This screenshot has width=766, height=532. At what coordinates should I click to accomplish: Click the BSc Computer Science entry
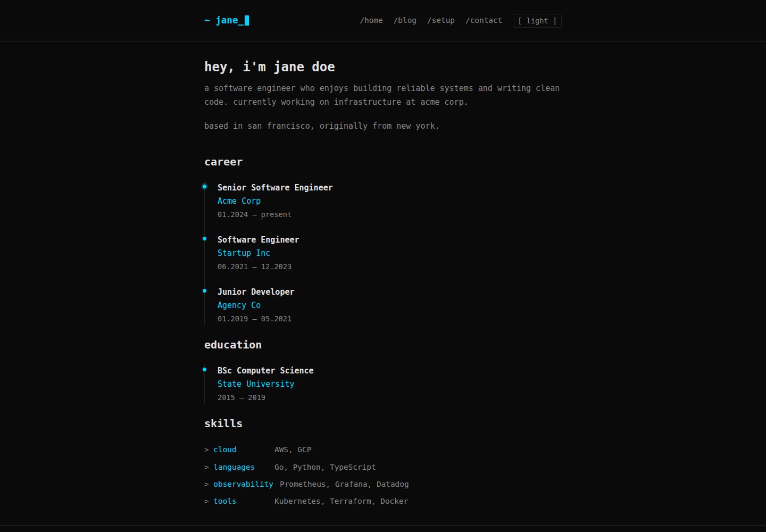click(x=265, y=371)
